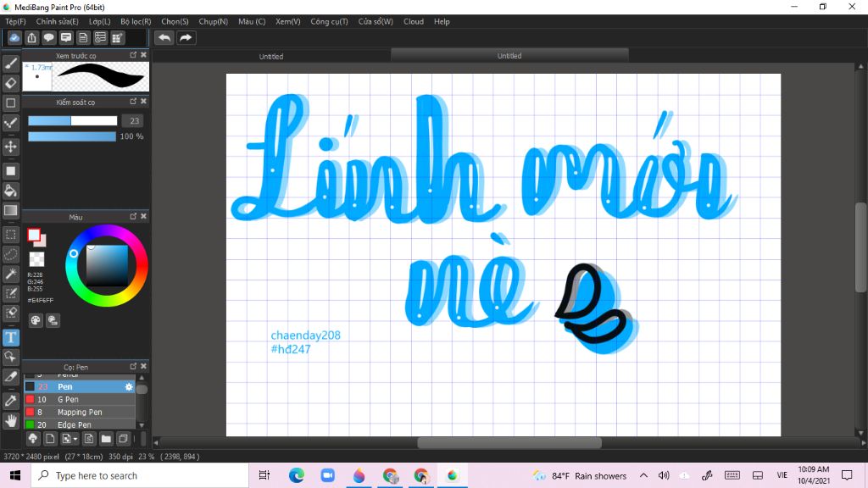Click the document page icon in top toolbar

(83, 37)
